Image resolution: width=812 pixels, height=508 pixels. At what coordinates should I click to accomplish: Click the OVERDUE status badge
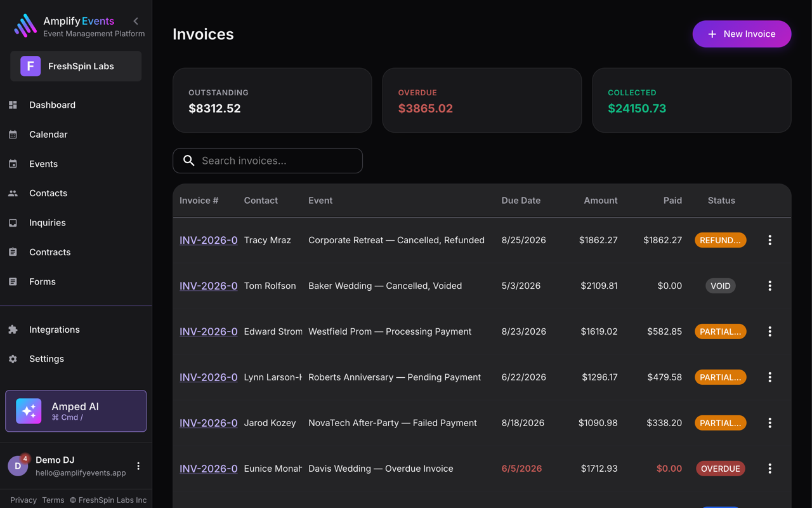(721, 469)
